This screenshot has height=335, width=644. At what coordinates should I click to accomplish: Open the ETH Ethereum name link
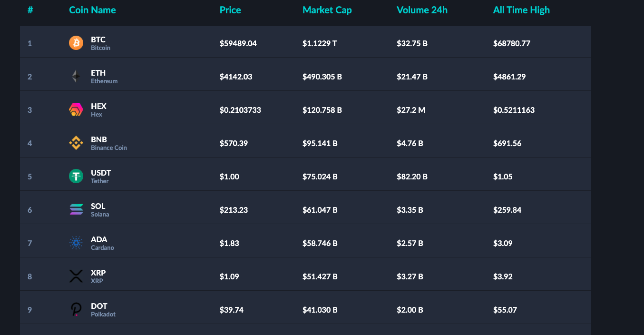[x=104, y=77]
